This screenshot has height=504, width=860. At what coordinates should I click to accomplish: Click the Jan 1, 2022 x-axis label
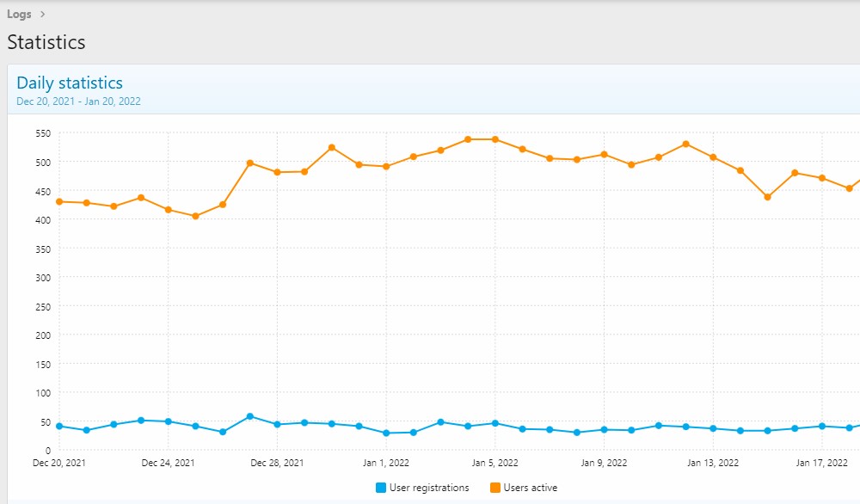pyautogui.click(x=386, y=463)
